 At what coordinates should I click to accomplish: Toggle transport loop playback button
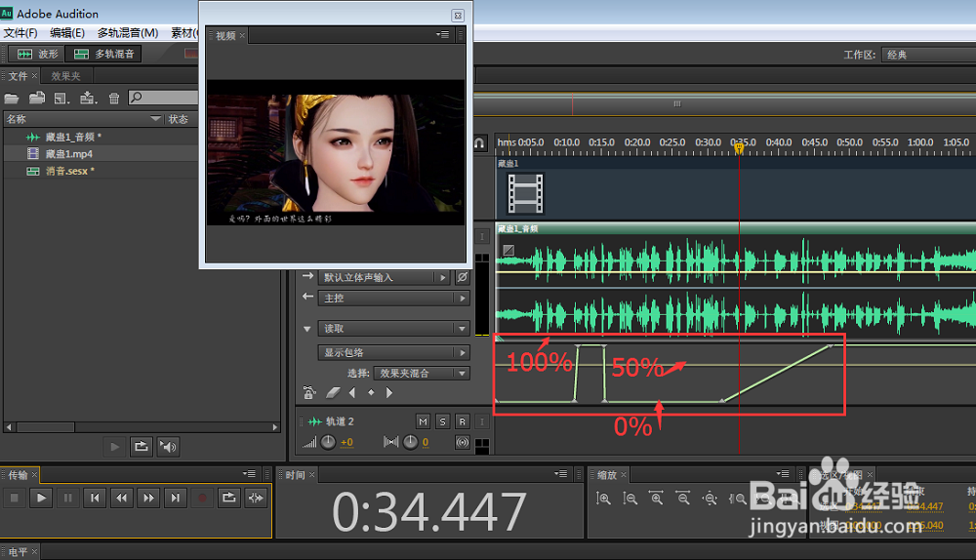(228, 498)
